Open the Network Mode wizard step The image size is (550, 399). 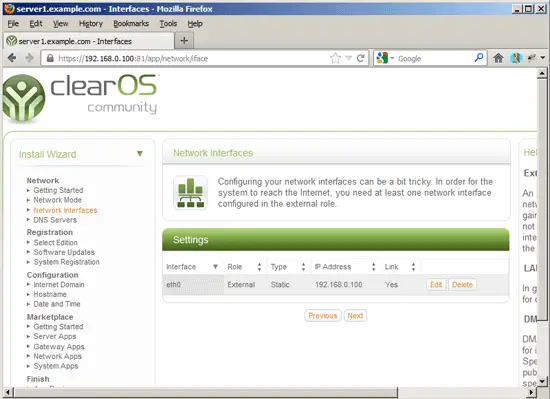pos(58,200)
